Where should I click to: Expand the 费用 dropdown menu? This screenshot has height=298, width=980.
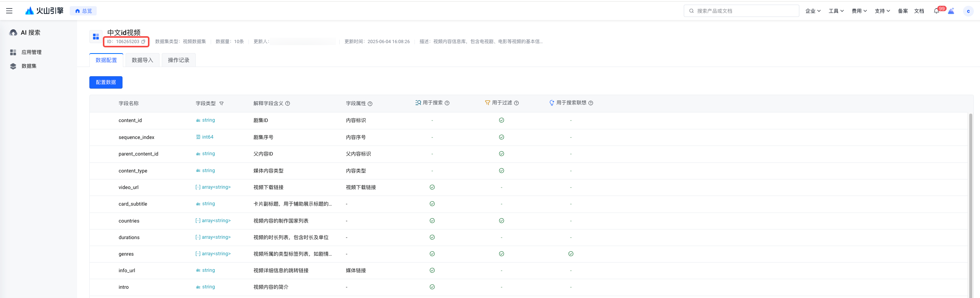859,11
